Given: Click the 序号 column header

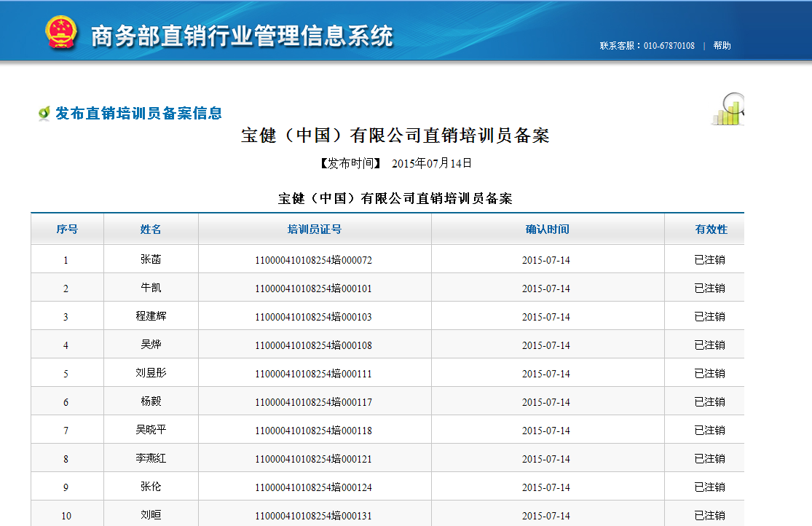Looking at the screenshot, I should (x=67, y=229).
